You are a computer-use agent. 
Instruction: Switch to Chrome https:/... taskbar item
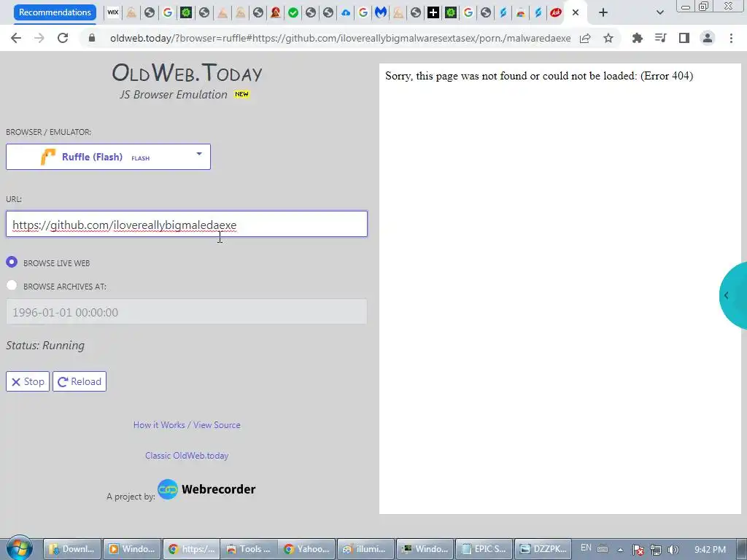(192, 549)
